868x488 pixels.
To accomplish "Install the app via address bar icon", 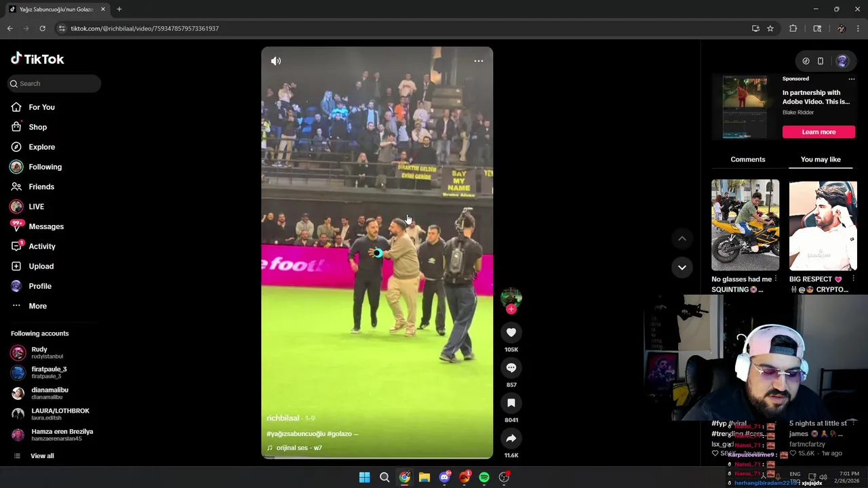I will (755, 28).
